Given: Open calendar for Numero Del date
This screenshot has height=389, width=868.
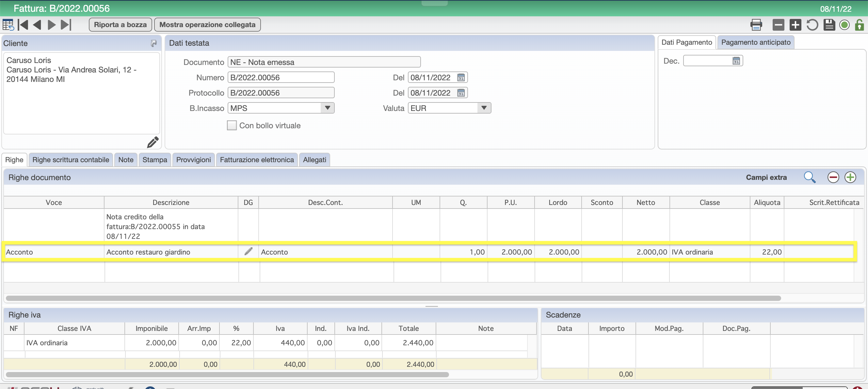Looking at the screenshot, I should point(461,77).
